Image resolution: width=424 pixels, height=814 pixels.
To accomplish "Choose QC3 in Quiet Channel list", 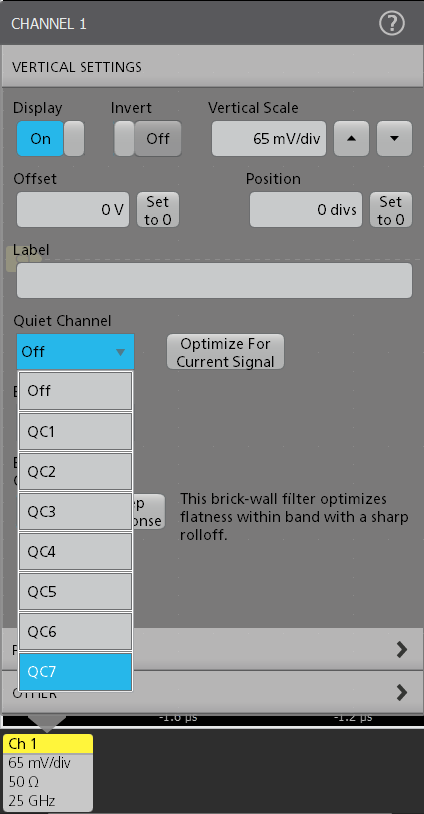I will [x=75, y=512].
